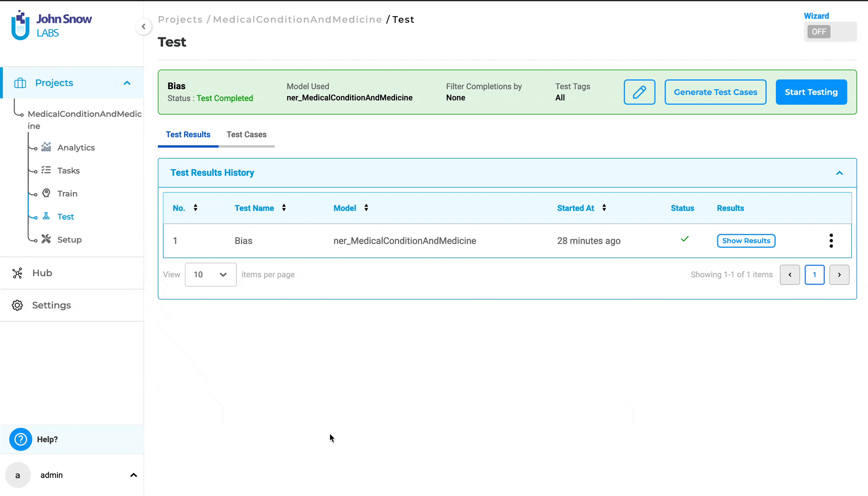This screenshot has height=496, width=868.
Task: Click the Hub sidebar icon
Action: (x=17, y=273)
